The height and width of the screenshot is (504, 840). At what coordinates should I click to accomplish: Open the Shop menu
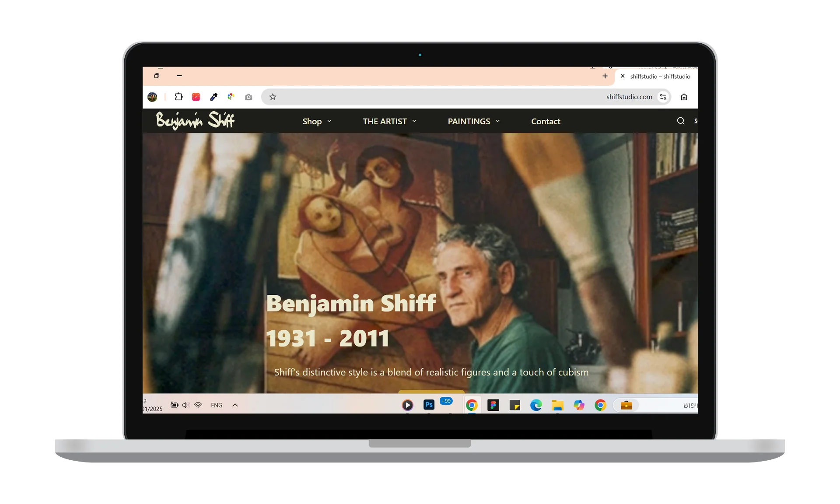click(x=312, y=121)
